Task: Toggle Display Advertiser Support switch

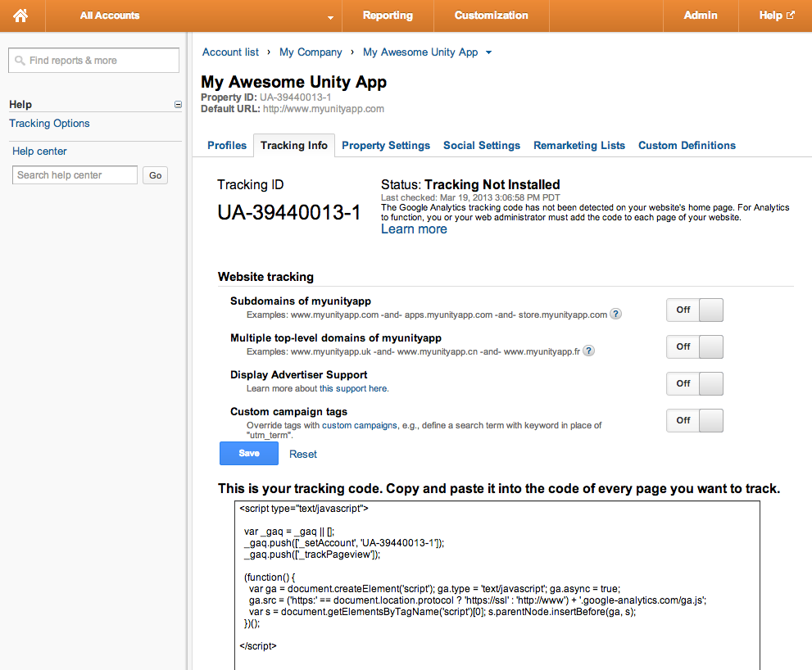Action: [695, 383]
